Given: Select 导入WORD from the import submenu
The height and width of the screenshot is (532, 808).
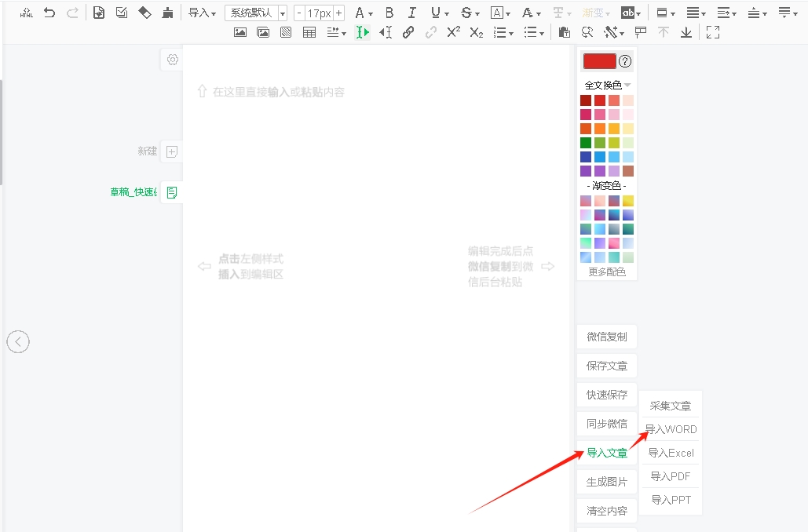Looking at the screenshot, I should click(671, 429).
